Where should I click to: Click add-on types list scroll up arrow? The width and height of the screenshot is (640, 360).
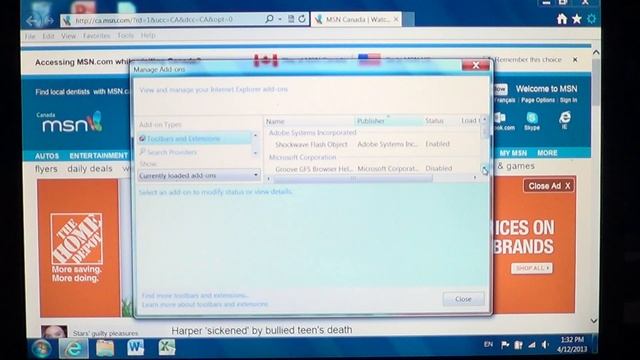coord(256,135)
